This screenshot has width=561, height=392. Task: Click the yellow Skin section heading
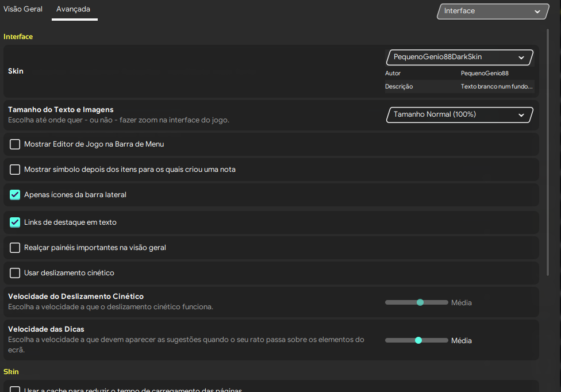[x=11, y=372]
